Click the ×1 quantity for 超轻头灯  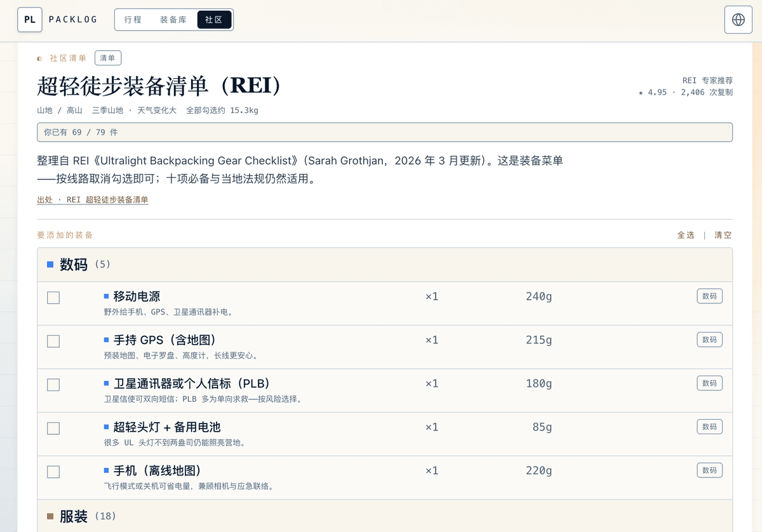(432, 427)
